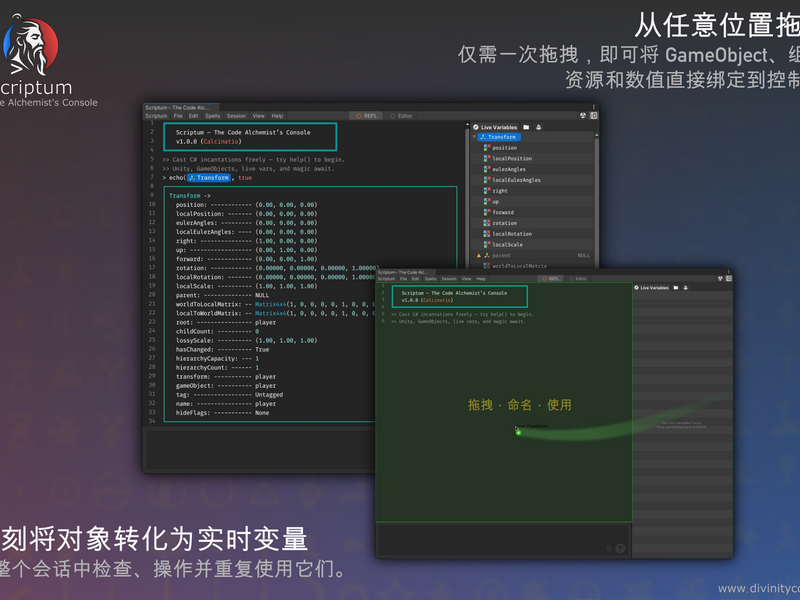Viewport: 800px width, 600px height.
Task: Click the red Calcinatio text in back window banner
Action: tap(221, 141)
